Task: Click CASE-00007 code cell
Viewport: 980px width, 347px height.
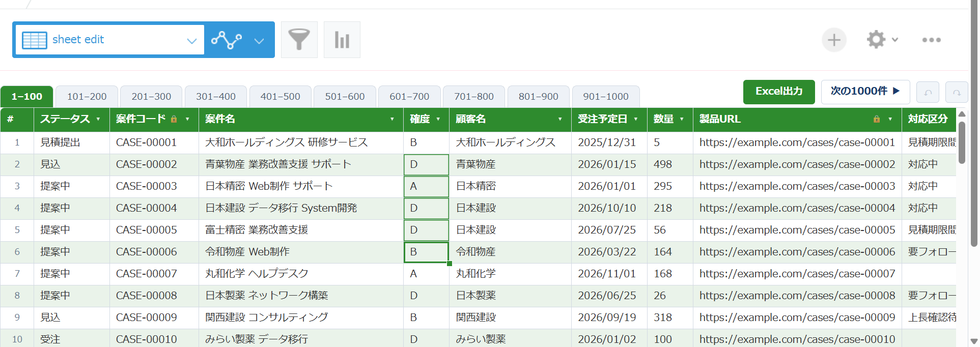Action: coord(154,274)
